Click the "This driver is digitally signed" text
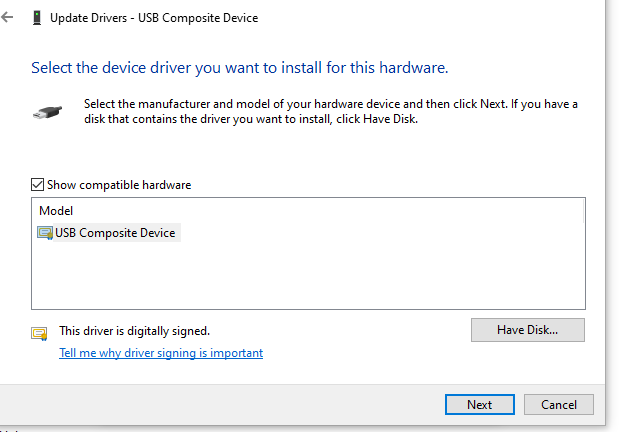The image size is (621, 432). 134,330
